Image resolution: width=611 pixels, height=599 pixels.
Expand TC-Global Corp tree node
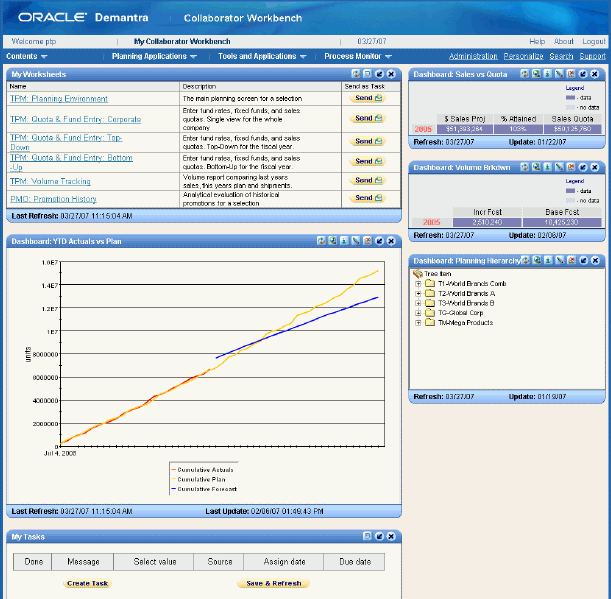click(x=418, y=313)
